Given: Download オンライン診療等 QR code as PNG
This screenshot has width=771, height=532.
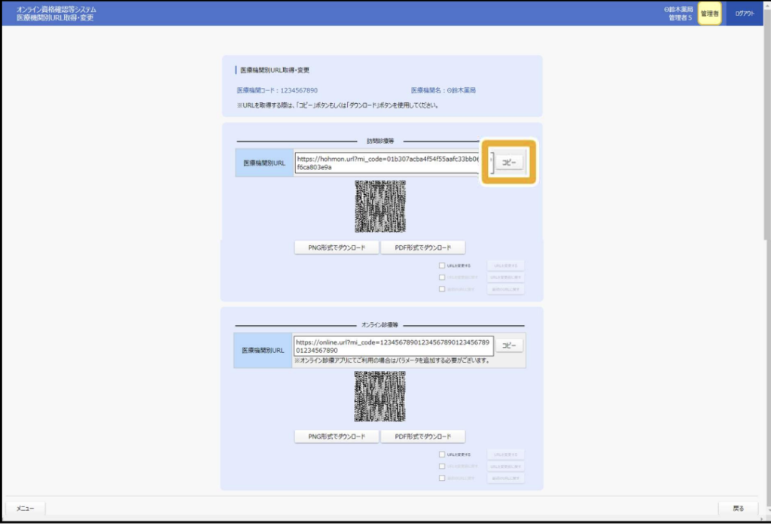Looking at the screenshot, I should tap(337, 436).
